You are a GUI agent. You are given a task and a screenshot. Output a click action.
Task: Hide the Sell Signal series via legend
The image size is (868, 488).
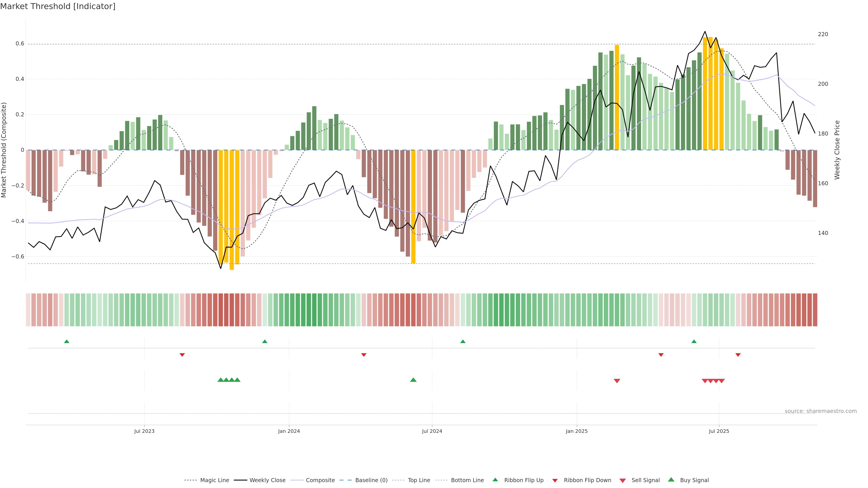tap(645, 480)
